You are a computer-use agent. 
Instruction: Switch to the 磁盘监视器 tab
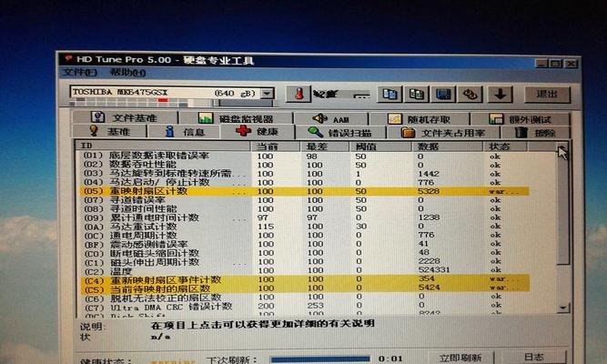pos(236,118)
